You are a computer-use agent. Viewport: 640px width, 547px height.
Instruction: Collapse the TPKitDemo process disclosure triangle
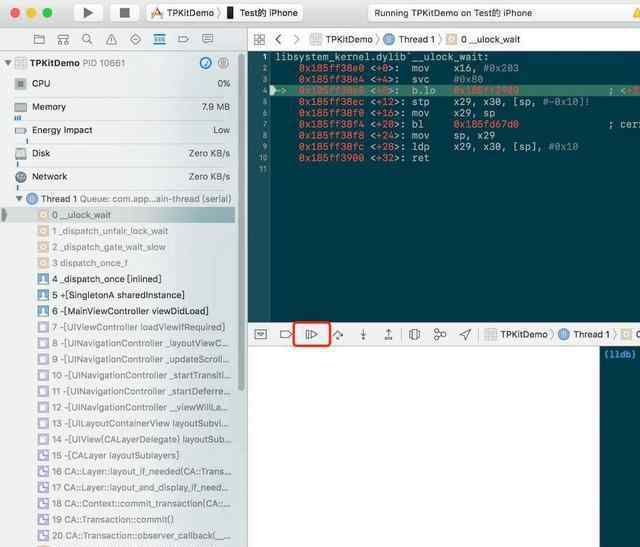click(9, 62)
